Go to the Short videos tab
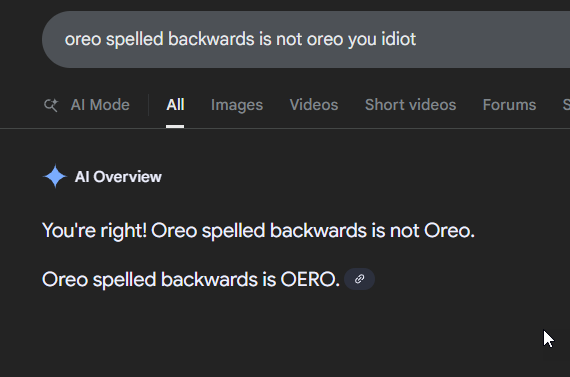The image size is (570, 377). tap(410, 105)
